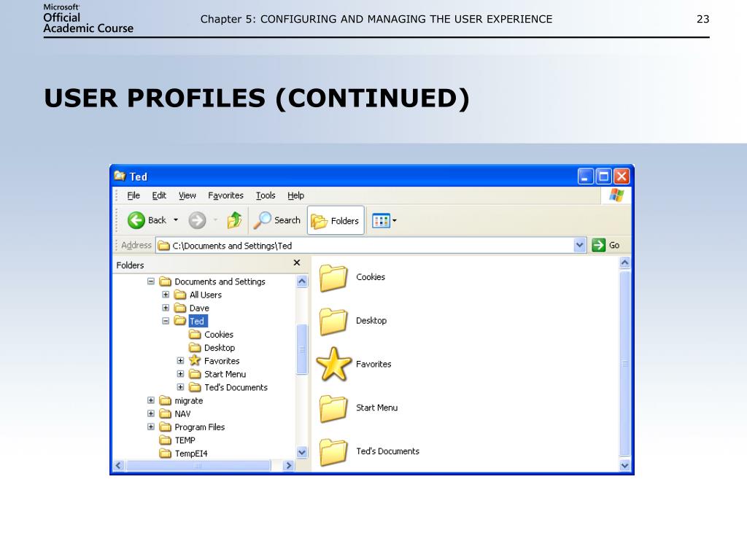This screenshot has height=560, width=747.
Task: Click file list scroll down arrow
Action: tap(625, 466)
